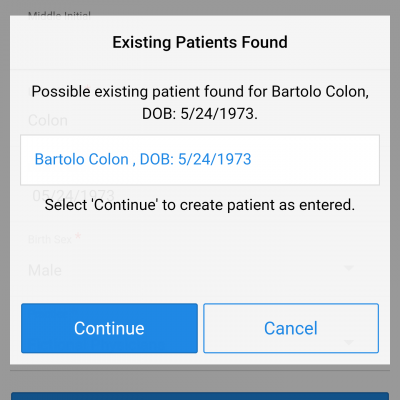
Task: Click the faded dropdown arrow inside Cancel button
Action: click(x=349, y=342)
